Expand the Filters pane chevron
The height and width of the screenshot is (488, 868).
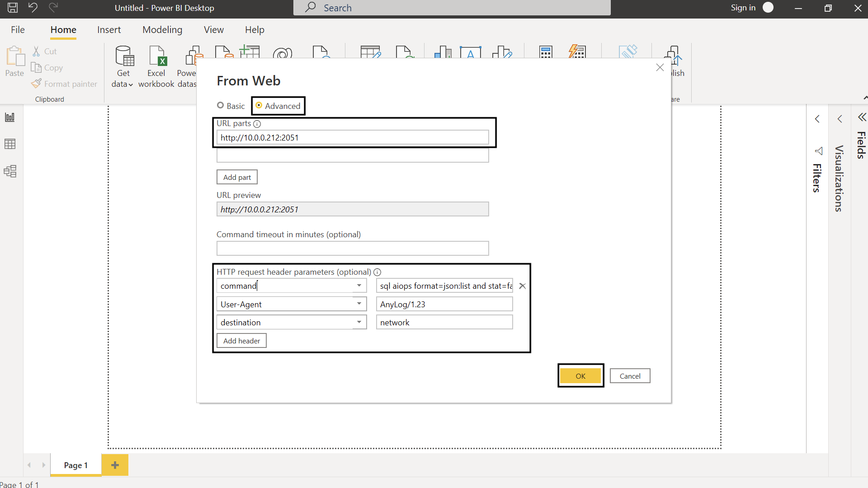(x=817, y=119)
